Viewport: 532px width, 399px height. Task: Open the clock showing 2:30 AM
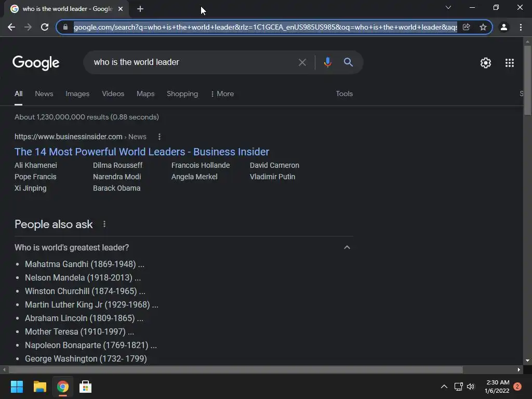(497, 387)
